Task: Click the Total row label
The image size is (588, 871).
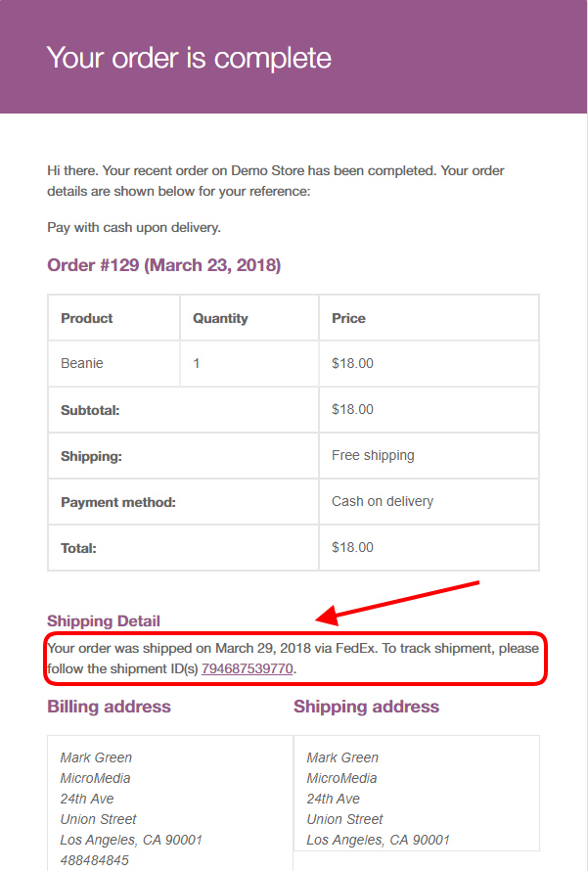Action: pos(78,548)
